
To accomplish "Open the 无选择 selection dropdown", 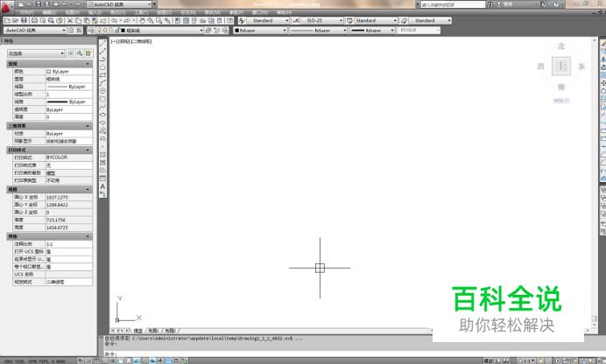I will 36,53.
